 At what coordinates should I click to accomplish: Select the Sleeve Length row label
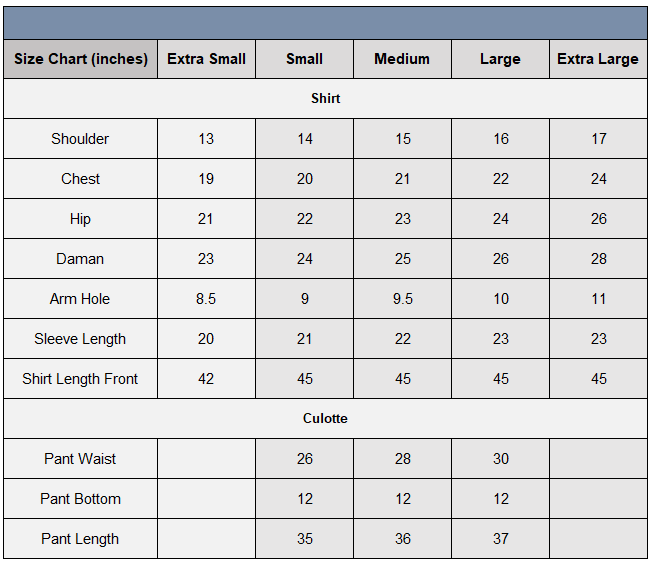pyautogui.click(x=80, y=339)
